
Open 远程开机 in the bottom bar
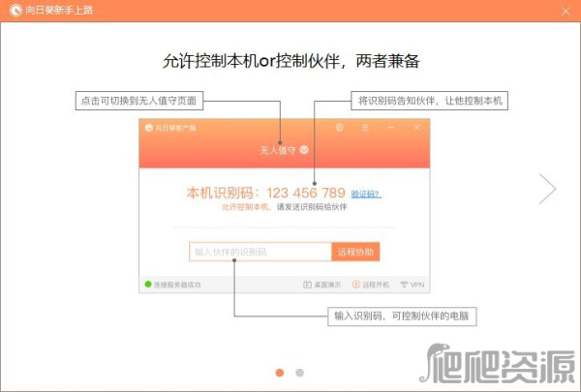pyautogui.click(x=371, y=285)
